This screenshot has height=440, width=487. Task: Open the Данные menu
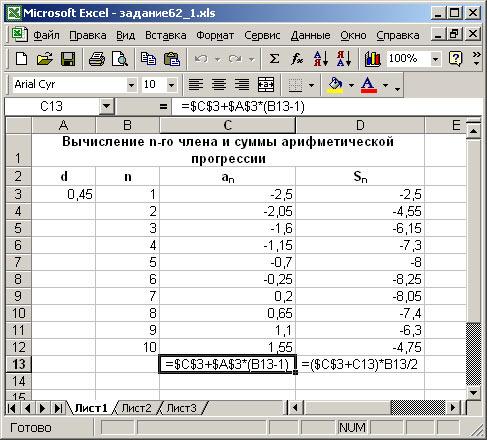coord(310,35)
